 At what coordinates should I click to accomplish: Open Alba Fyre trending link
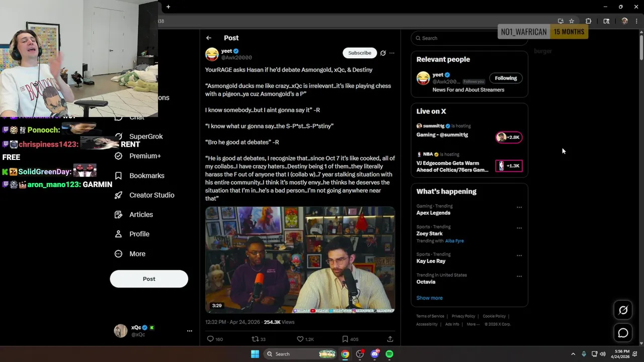click(454, 241)
